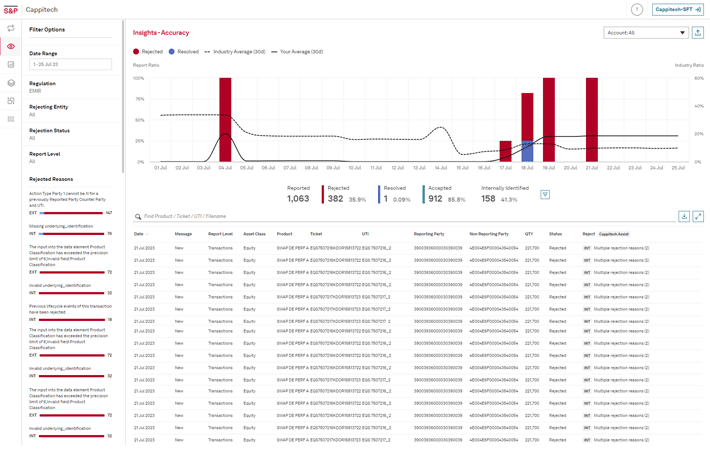Open the chart report sidebar icon
This screenshot has width=710, height=450.
(11, 65)
